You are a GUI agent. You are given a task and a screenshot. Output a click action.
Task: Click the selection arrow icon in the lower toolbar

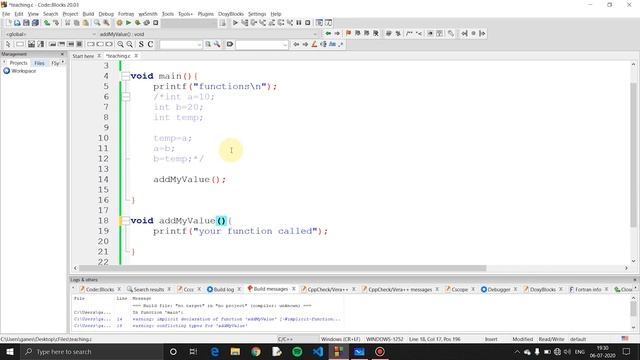tap(8, 44)
